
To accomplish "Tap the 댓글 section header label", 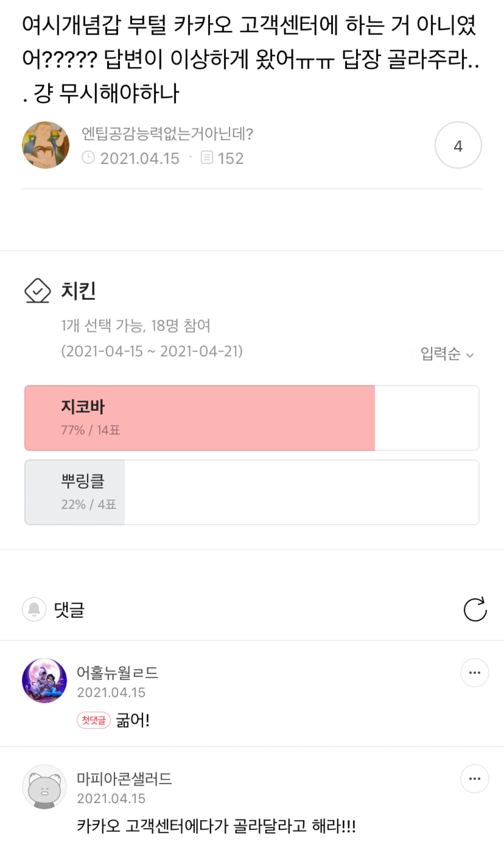I will tap(69, 610).
